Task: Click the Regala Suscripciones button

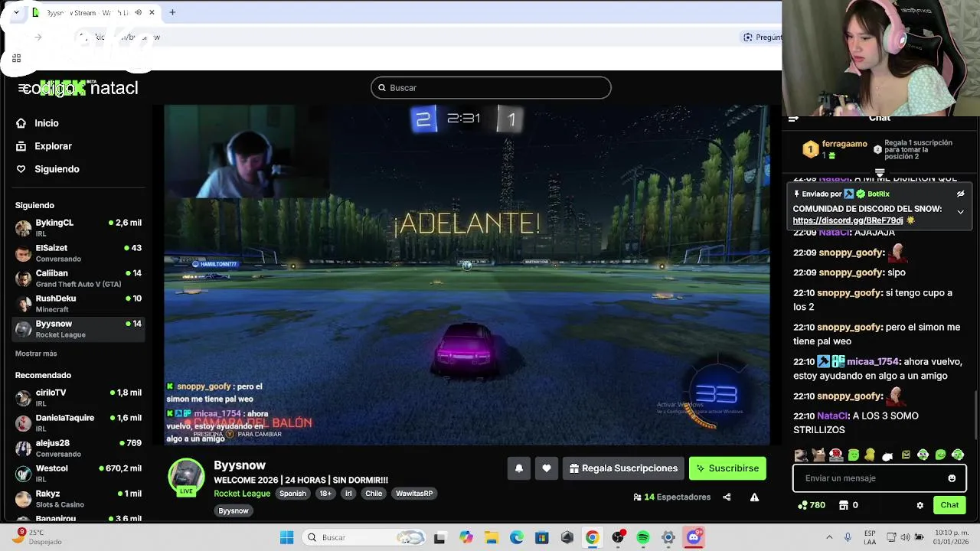Action: 624,468
